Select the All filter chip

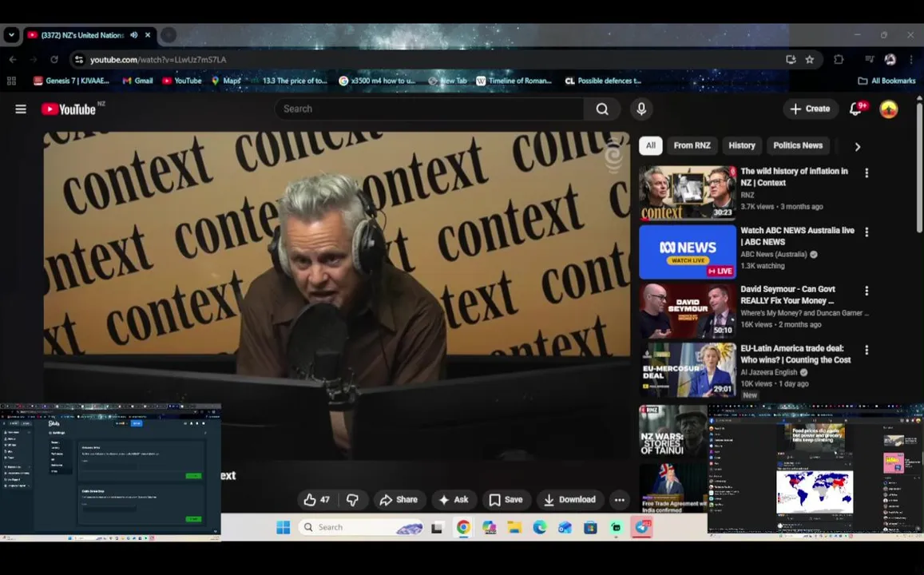(651, 145)
